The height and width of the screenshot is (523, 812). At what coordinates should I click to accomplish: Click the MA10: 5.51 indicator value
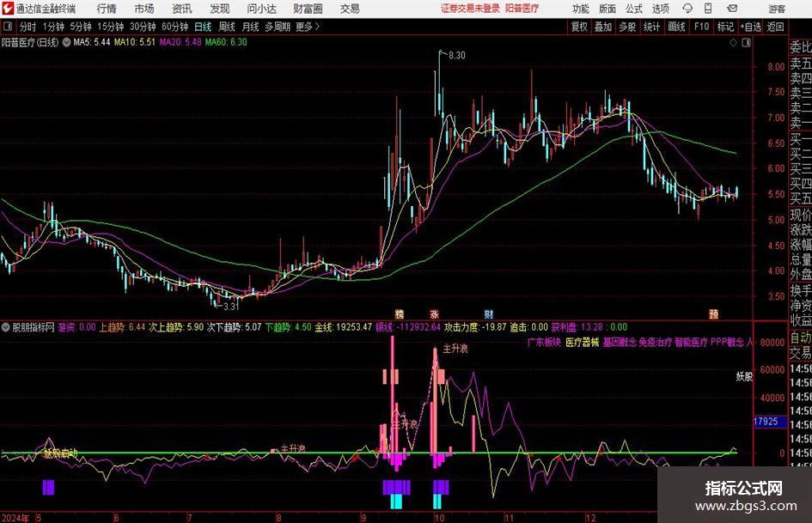pos(135,42)
